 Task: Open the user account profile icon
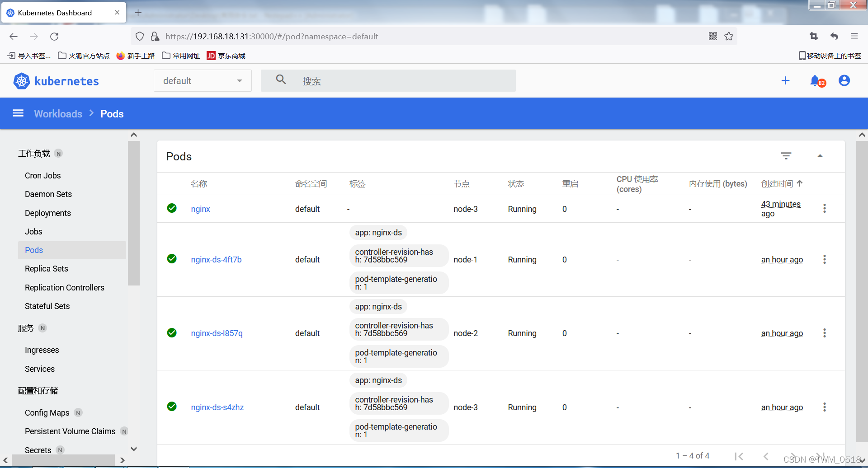[x=844, y=81]
